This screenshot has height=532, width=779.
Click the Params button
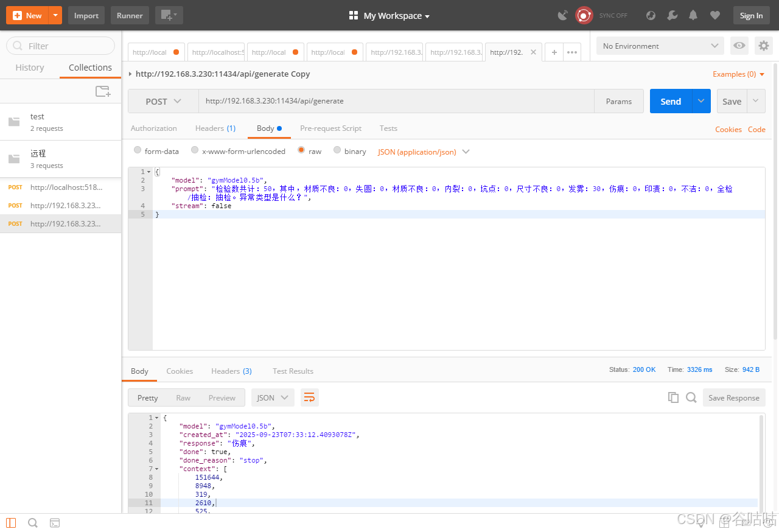(619, 102)
